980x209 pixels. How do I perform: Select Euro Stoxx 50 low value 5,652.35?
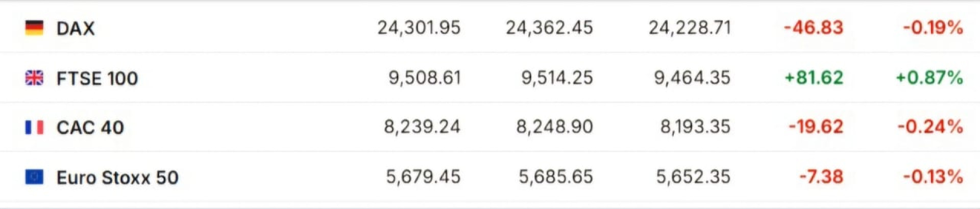pos(693,177)
